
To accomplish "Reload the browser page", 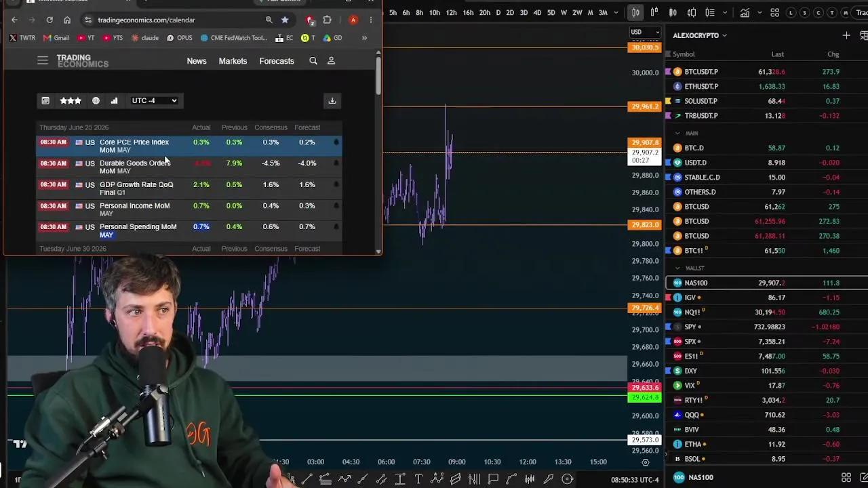I will click(x=50, y=20).
